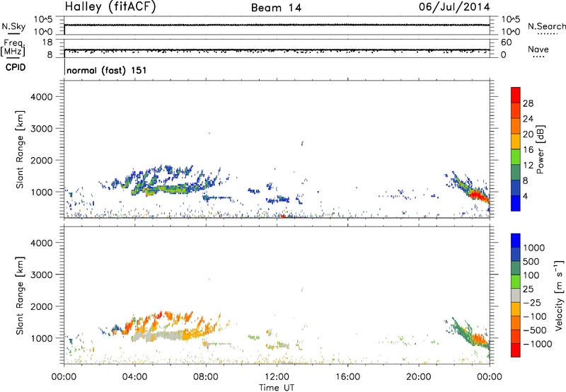This screenshot has height=392, width=566.
Task: Click the "−1000" velocity colorbar label
Action: [x=538, y=344]
